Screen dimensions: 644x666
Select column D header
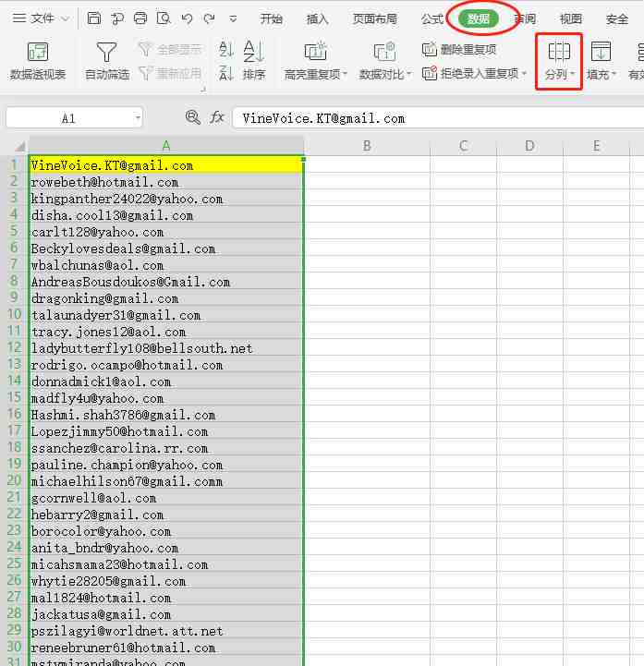pyautogui.click(x=529, y=146)
